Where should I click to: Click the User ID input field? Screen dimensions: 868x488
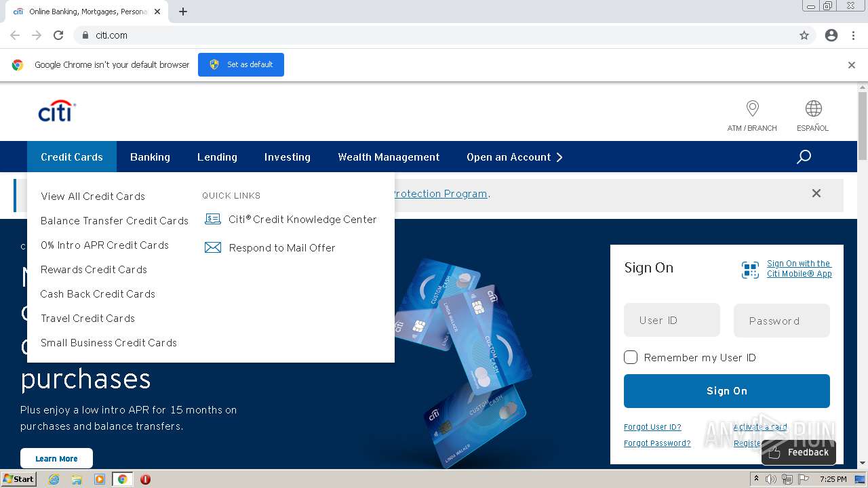click(672, 320)
